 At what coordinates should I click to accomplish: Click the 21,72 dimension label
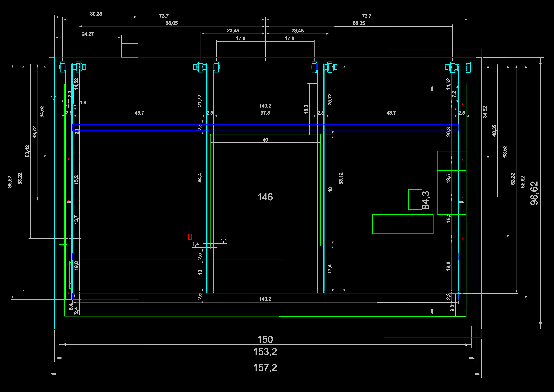(200, 101)
